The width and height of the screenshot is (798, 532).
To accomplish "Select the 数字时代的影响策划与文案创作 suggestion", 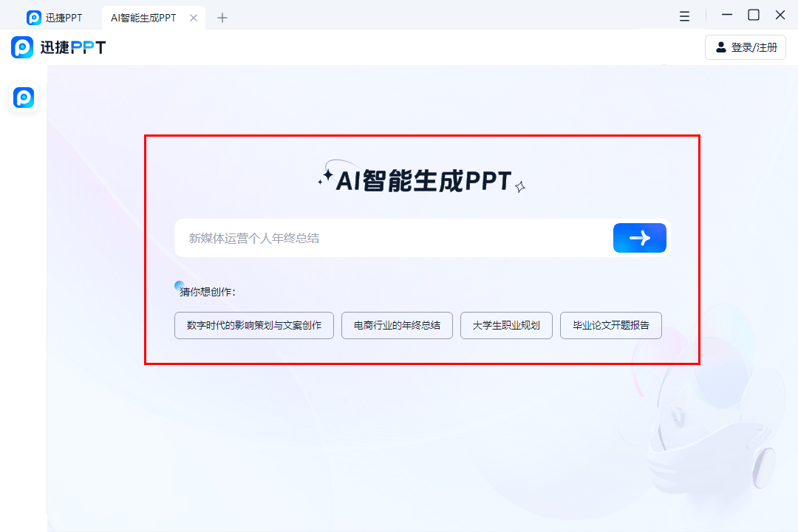I will (253, 325).
